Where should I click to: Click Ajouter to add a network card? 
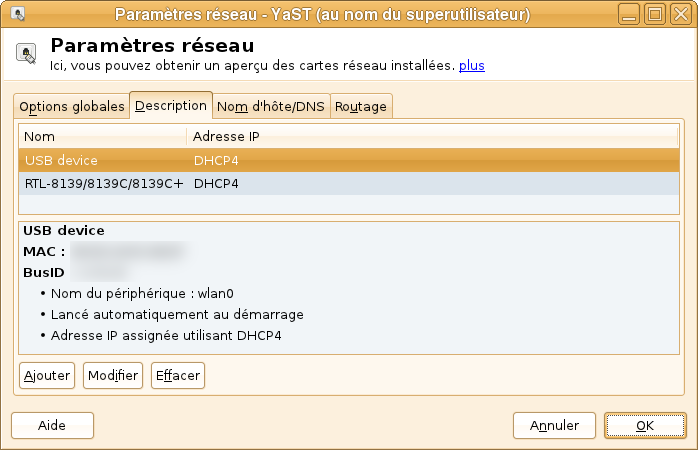point(47,375)
